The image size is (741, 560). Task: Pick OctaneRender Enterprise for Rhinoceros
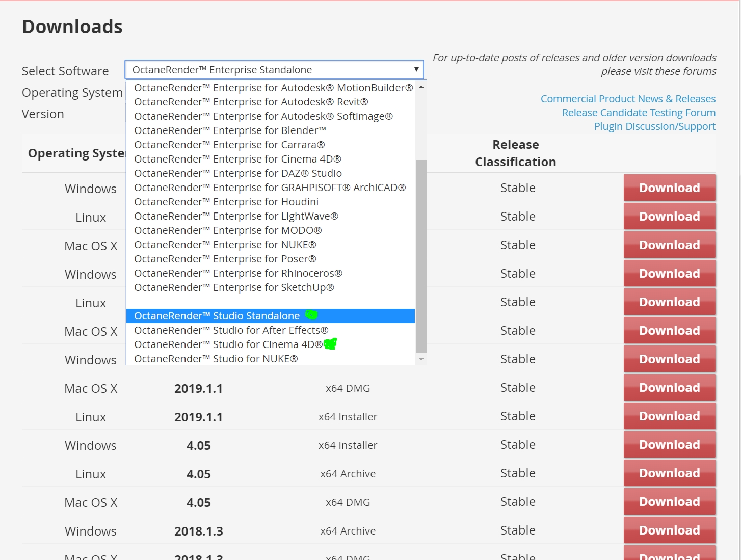[x=271, y=273]
